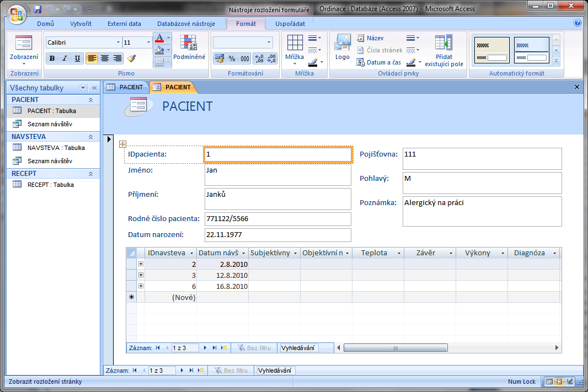Go to next record in subform navigator
Screen dimensions: 588x392
pos(205,348)
